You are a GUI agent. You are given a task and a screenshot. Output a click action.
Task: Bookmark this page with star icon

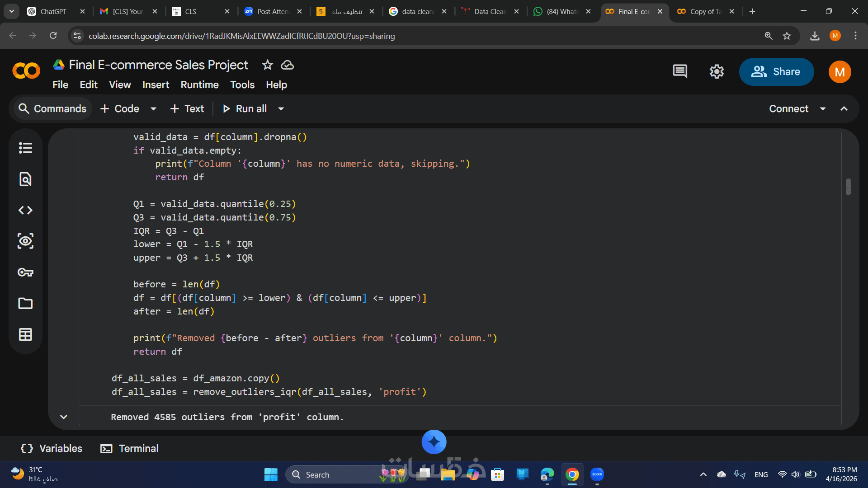pos(787,36)
